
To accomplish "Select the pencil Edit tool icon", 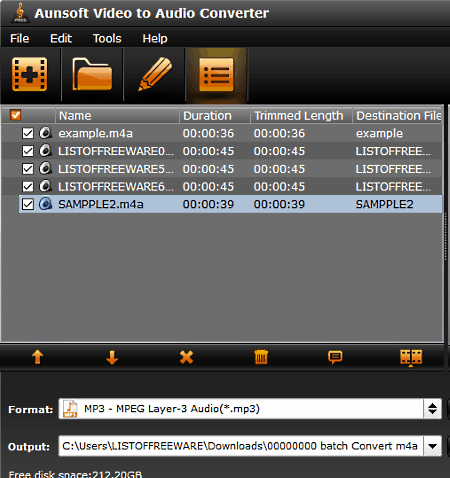I will (x=155, y=74).
